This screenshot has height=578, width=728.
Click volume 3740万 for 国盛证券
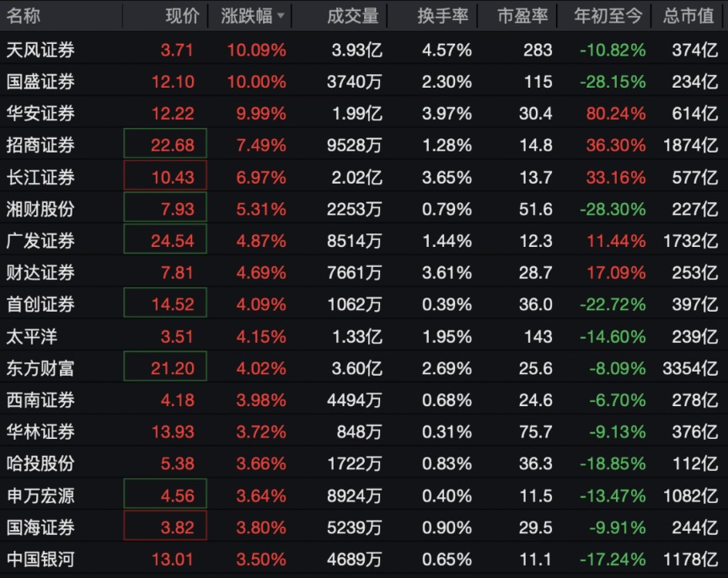pos(354,83)
